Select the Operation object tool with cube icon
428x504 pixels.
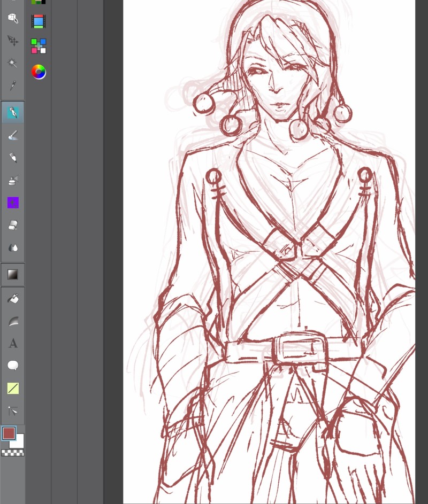[x=13, y=18]
